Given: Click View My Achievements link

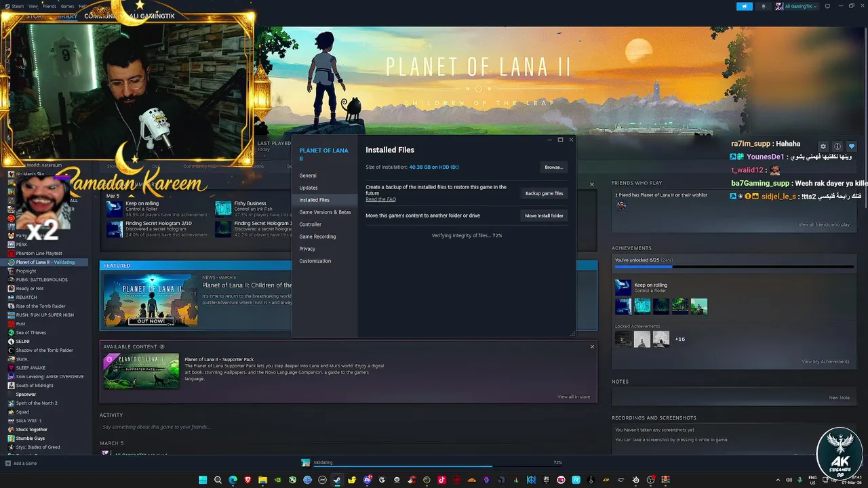Looking at the screenshot, I should 825,361.
